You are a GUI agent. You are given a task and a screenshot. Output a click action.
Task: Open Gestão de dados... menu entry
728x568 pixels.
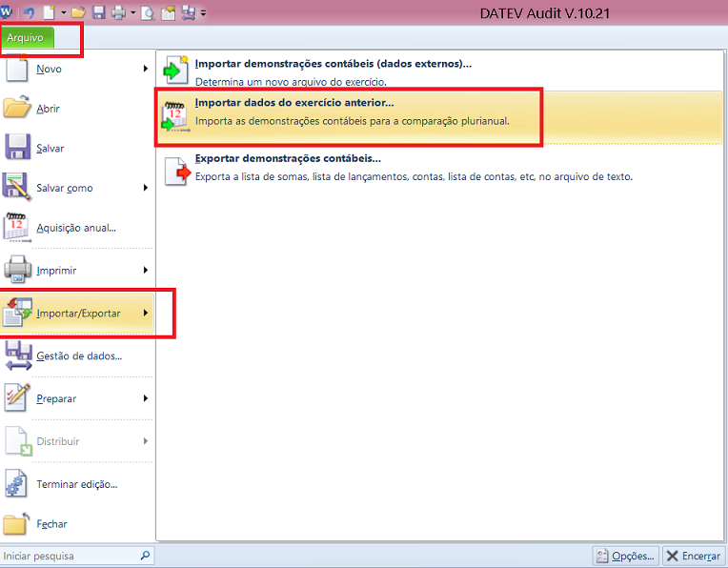(77, 356)
